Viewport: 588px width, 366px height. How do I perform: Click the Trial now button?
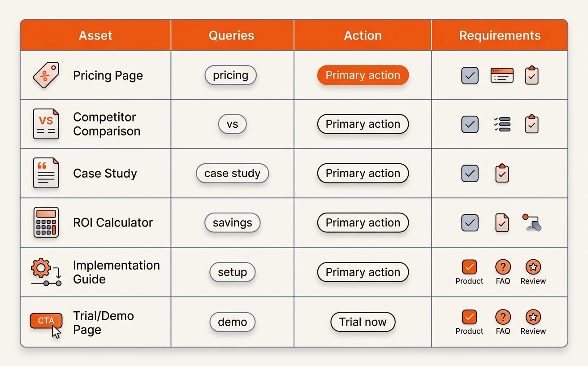click(x=363, y=322)
